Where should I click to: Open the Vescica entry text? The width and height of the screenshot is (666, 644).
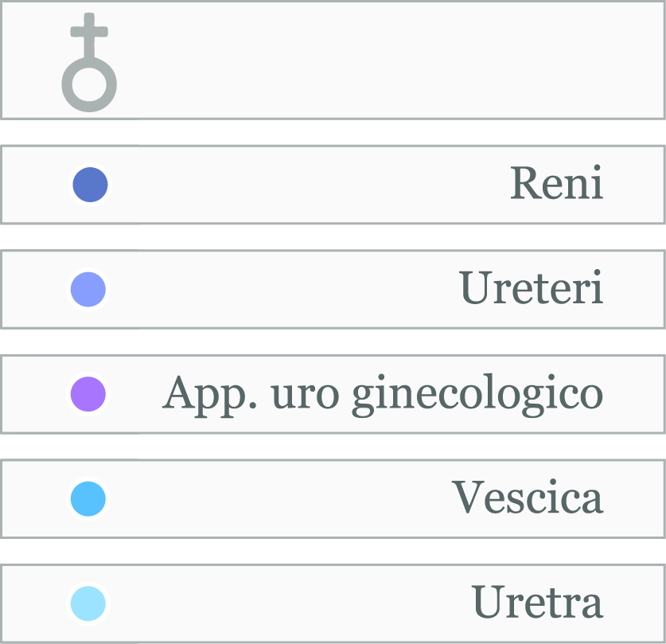tap(527, 498)
